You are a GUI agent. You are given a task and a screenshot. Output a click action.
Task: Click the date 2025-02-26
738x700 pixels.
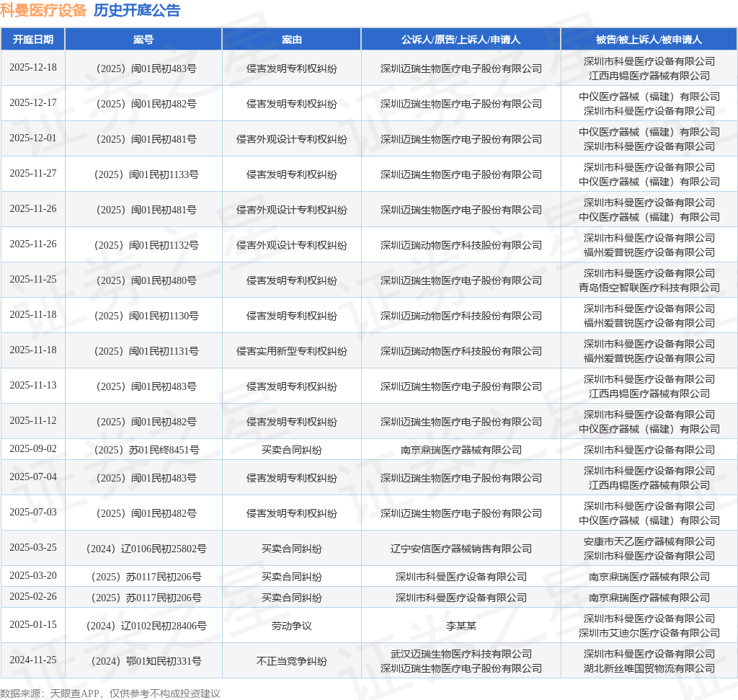[x=33, y=596]
